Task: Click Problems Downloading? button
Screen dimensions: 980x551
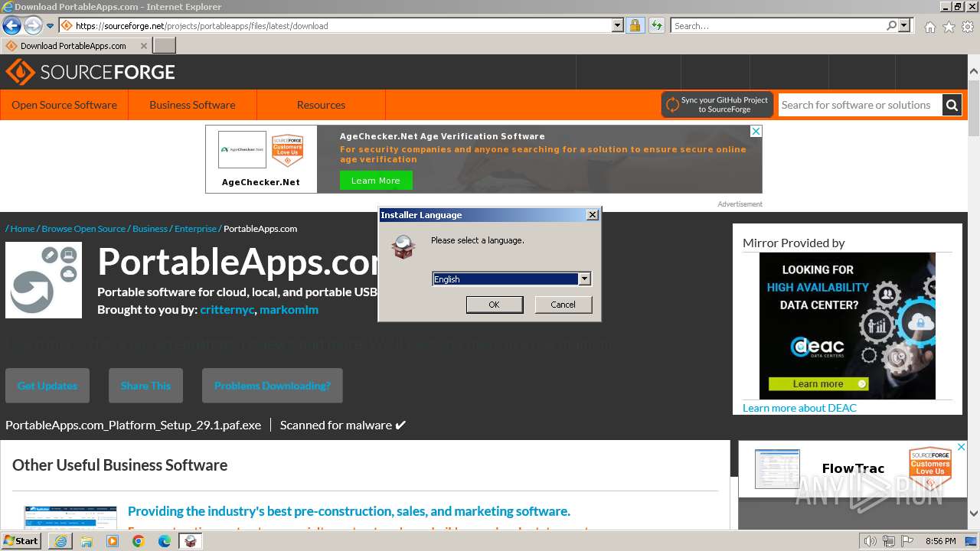Action: [x=273, y=386]
